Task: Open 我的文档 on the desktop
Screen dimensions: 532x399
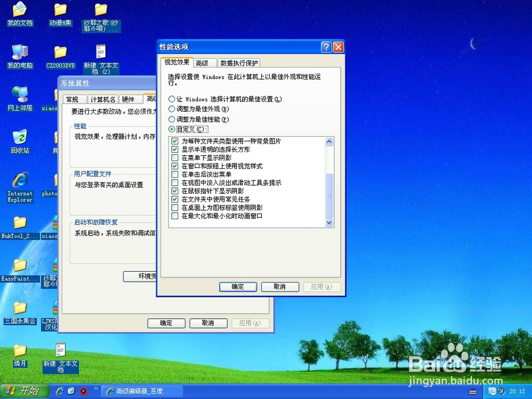Action: 20,10
